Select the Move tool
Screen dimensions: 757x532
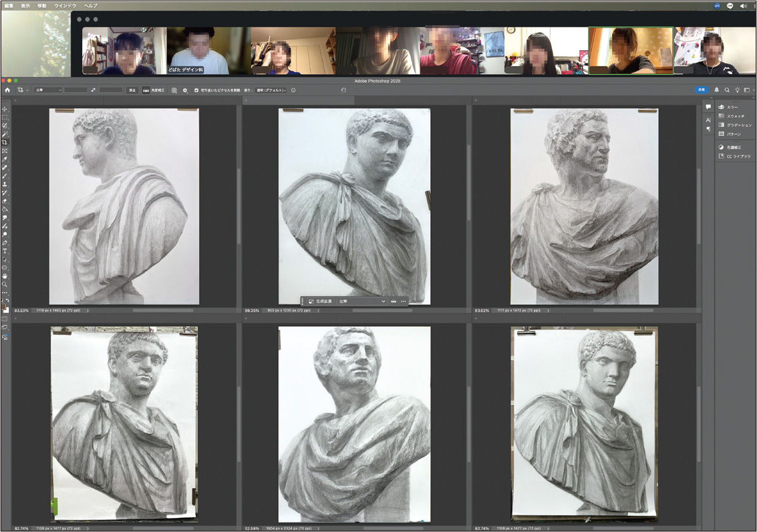click(x=5, y=109)
